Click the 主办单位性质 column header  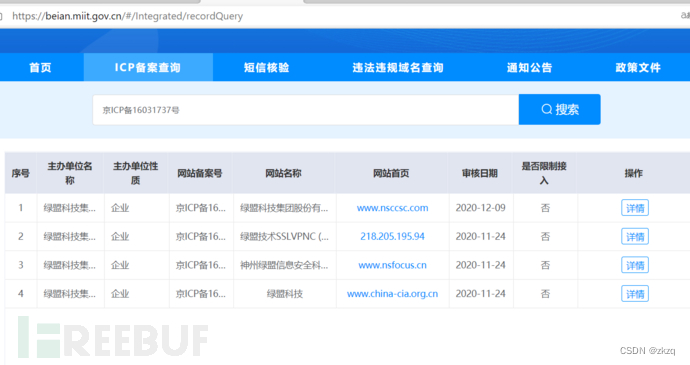[x=136, y=173]
